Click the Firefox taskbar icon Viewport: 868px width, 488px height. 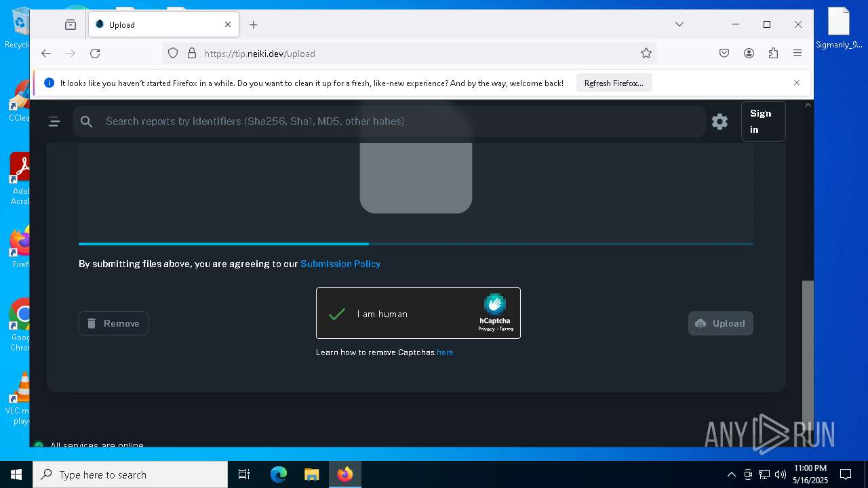pyautogui.click(x=344, y=474)
